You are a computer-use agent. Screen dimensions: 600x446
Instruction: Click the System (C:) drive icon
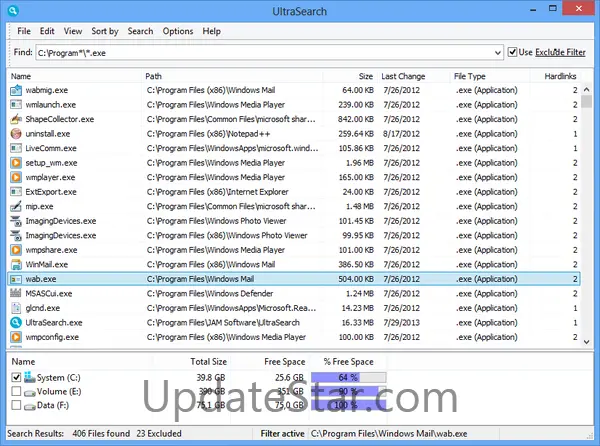[29, 377]
